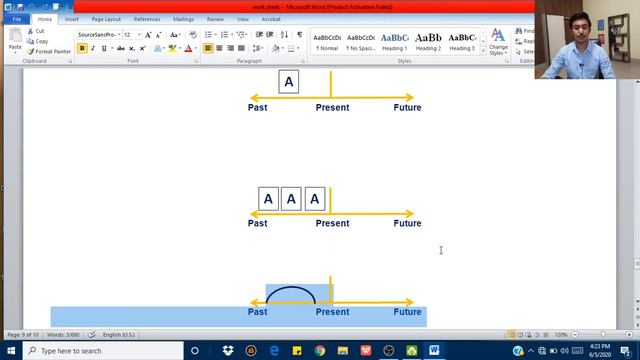Open Paragraph dialog launcher
Viewport: 640px width, 360px height.
(x=303, y=61)
